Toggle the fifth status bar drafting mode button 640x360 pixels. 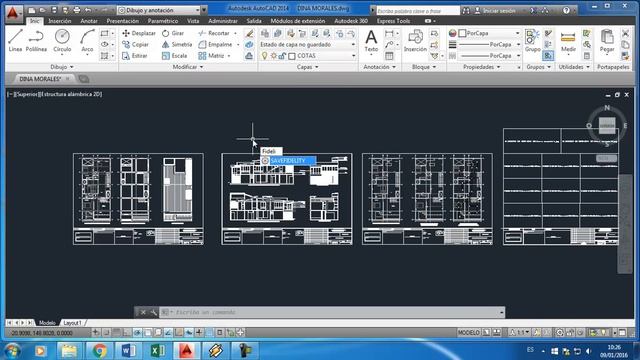[x=138, y=333]
